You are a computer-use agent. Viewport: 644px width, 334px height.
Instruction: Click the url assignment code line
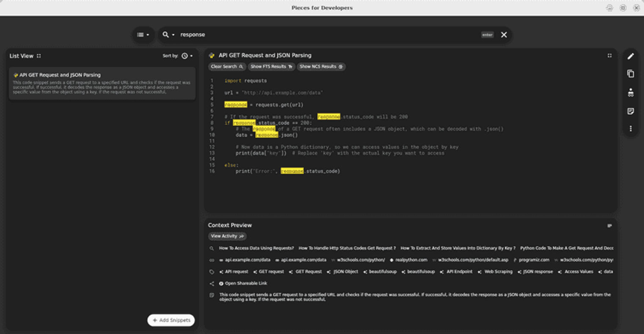[x=274, y=93]
